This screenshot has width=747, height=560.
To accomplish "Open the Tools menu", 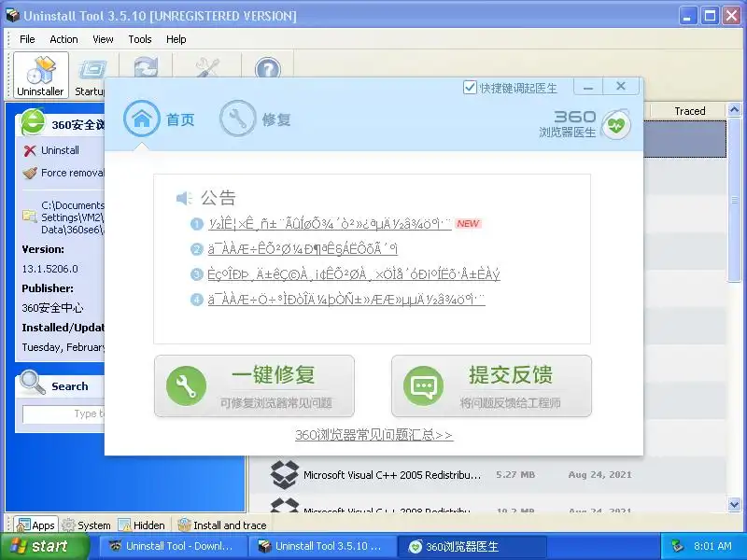I will coord(139,39).
